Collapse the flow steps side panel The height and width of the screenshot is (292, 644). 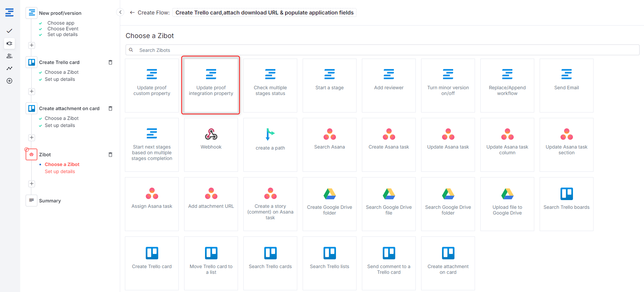[x=120, y=12]
